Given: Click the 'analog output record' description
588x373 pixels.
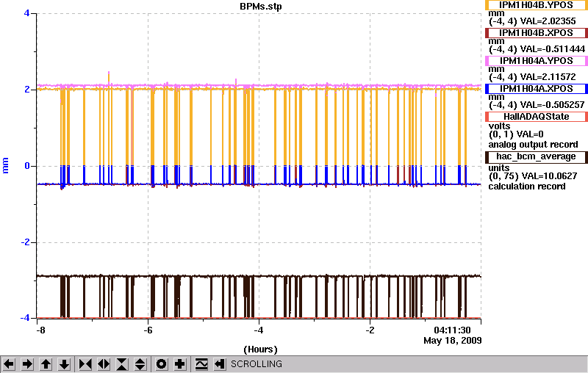Looking at the screenshot, I should click(533, 145).
